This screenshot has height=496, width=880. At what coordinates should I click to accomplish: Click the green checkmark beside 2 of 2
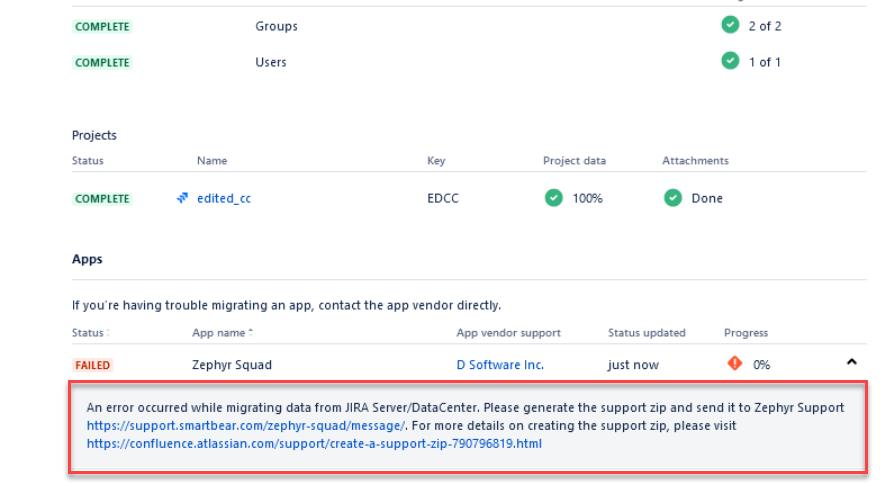(730, 25)
